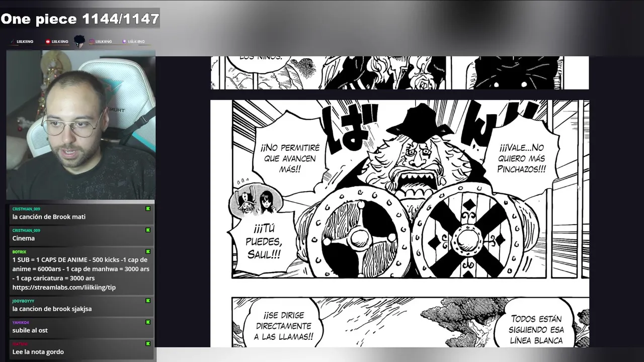Click the Instagram icon in the social bar

92,42
